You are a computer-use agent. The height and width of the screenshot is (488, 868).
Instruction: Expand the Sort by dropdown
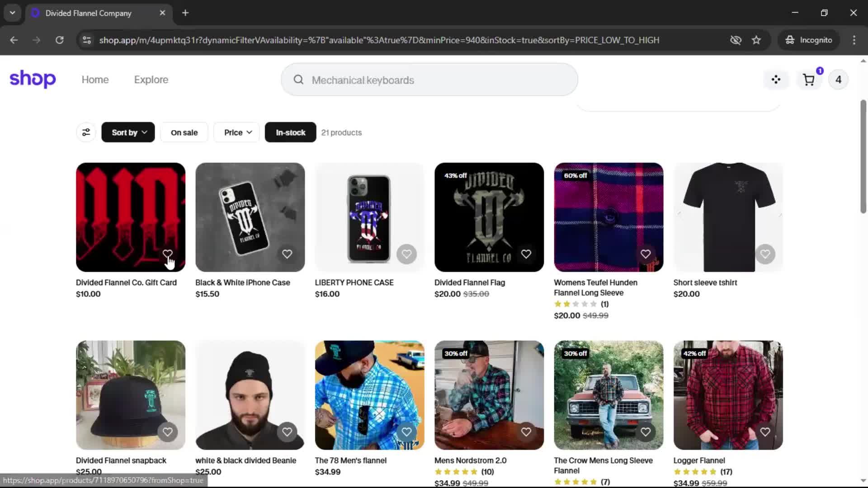click(128, 132)
